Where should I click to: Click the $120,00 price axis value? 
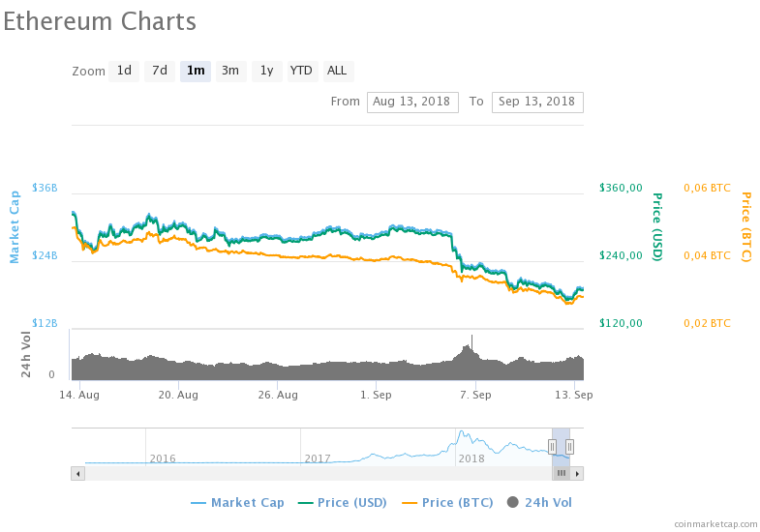point(621,323)
